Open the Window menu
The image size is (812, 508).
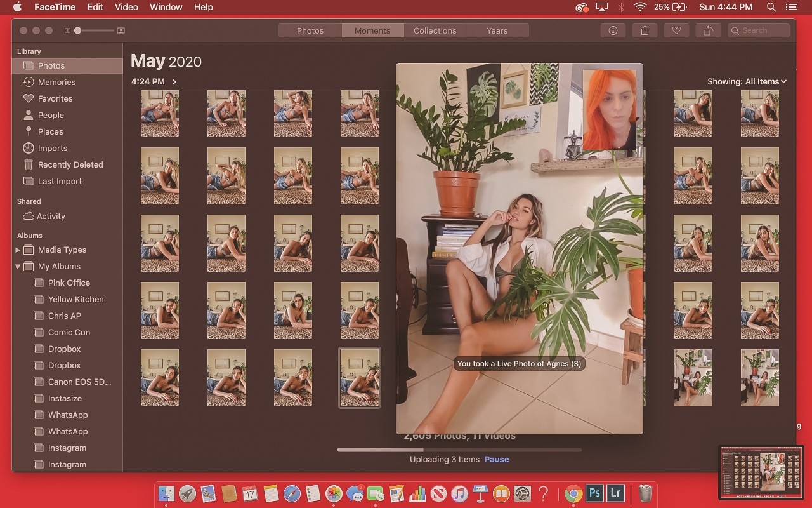click(165, 7)
